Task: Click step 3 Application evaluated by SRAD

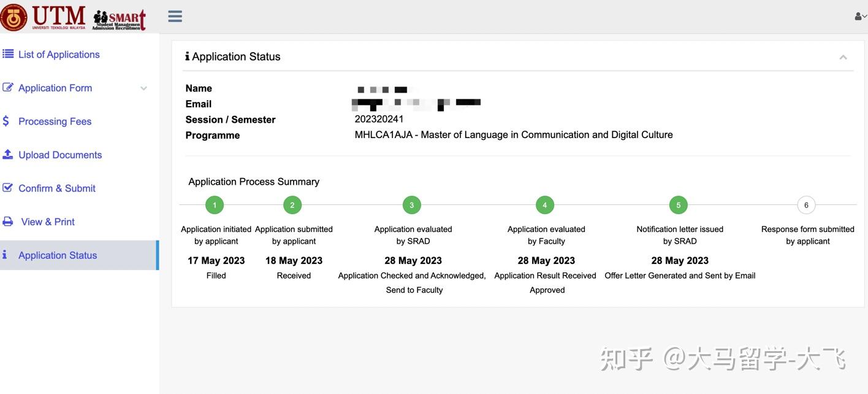Action: [411, 204]
